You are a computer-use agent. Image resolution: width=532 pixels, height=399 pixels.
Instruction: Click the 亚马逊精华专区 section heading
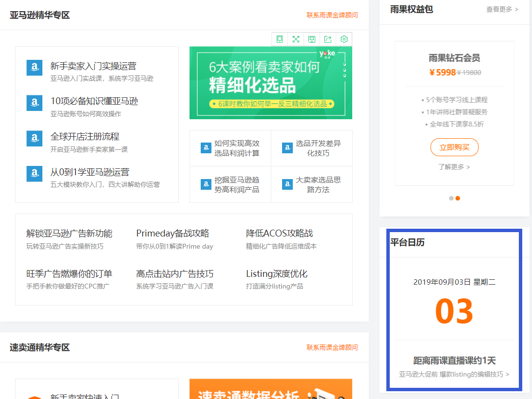(x=39, y=15)
